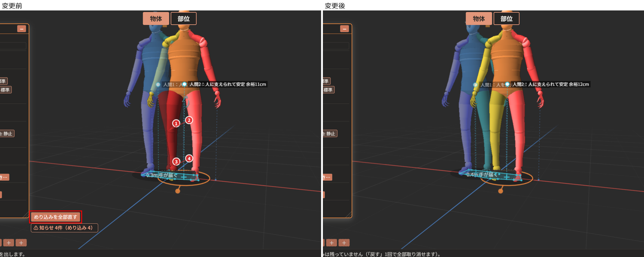Click the 静止 button in the 変更前 panel
Image resolution: width=644 pixels, height=257 pixels.
pos(7,133)
